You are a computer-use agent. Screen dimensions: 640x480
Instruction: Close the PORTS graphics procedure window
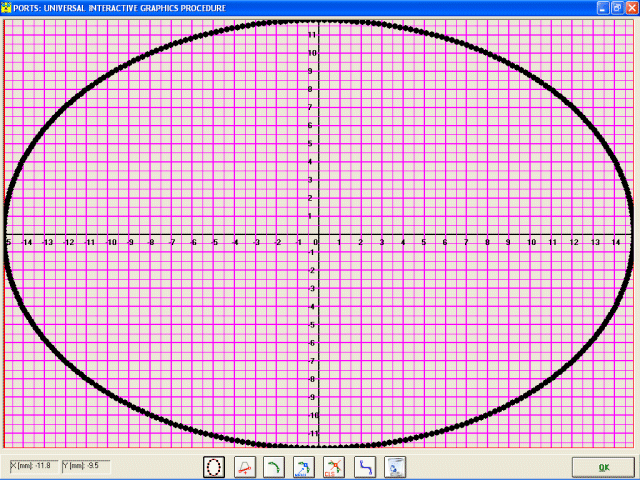(x=631, y=8)
